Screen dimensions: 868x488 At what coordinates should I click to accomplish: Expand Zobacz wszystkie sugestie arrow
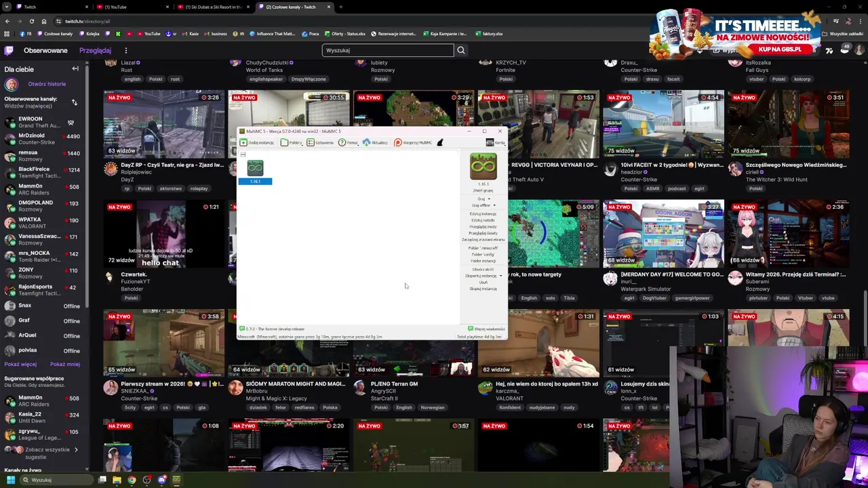pyautogui.click(x=76, y=449)
